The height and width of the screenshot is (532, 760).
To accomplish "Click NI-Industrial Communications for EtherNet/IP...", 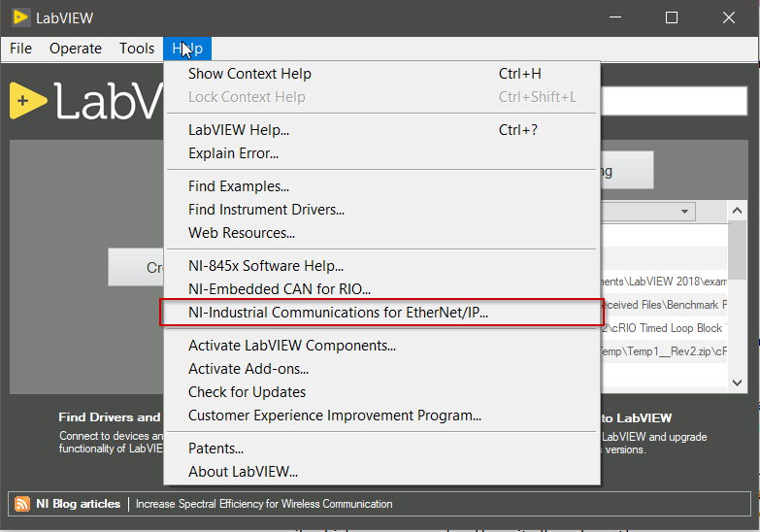I will coord(381,313).
